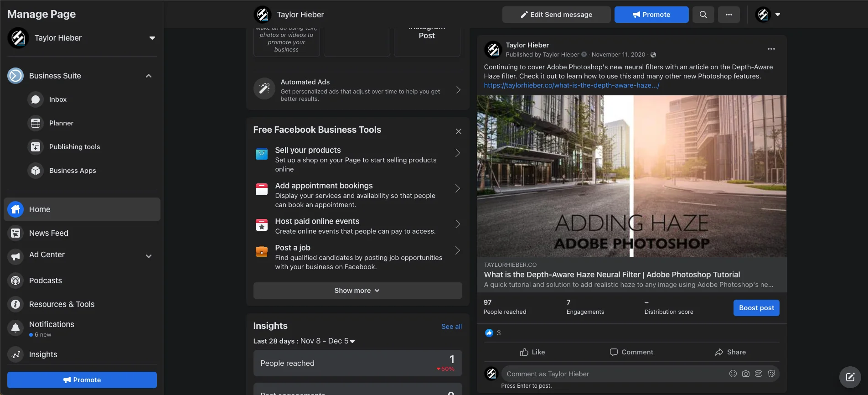Viewport: 868px width, 395px height.
Task: Expand the Ad Center submenu
Action: click(149, 256)
